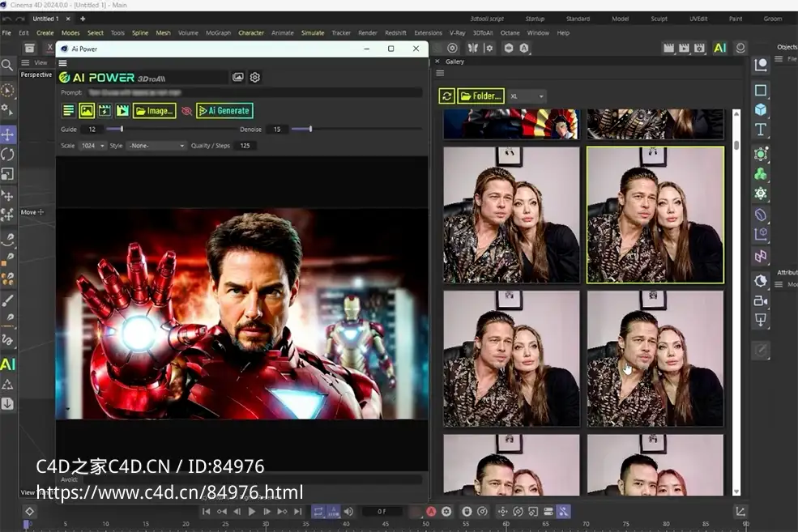
Task: Click the Gallery Folder... button
Action: coord(481,96)
